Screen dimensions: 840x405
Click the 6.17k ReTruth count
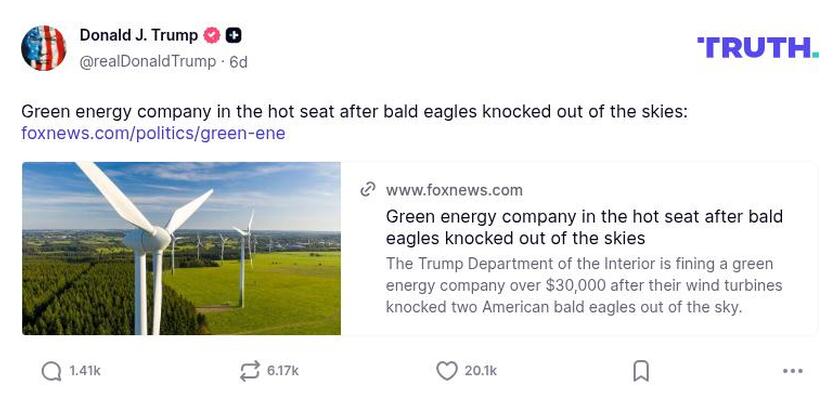283,371
